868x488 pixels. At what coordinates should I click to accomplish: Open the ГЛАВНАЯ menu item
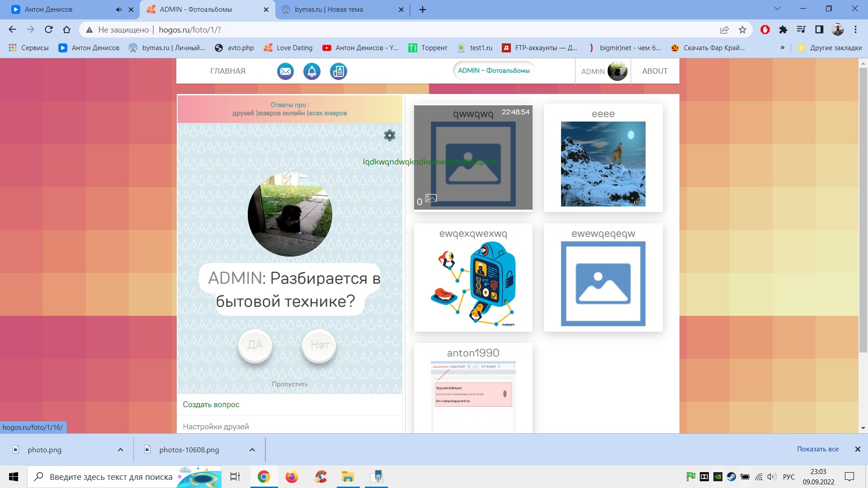click(x=228, y=71)
